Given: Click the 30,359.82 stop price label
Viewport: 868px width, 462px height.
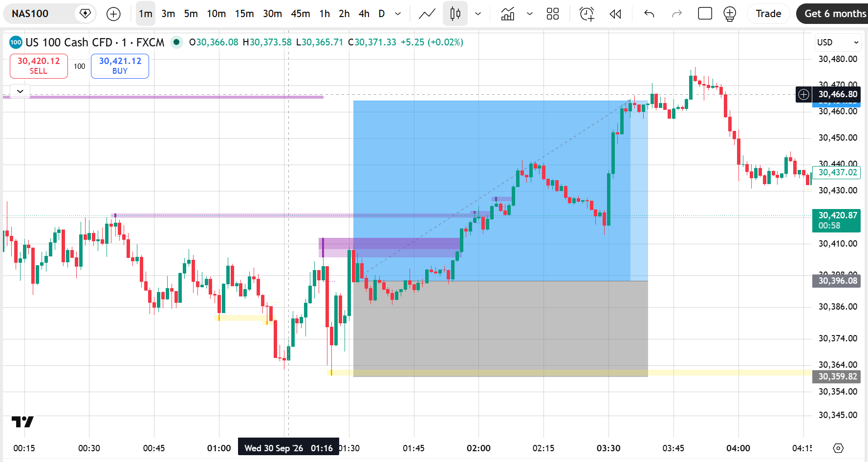Looking at the screenshot, I should click(x=837, y=377).
